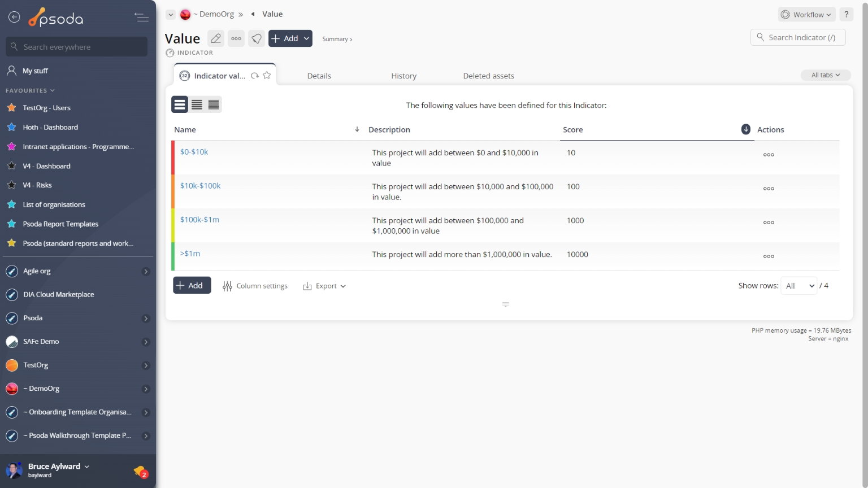Open the Psoda logo home

[x=56, y=18]
